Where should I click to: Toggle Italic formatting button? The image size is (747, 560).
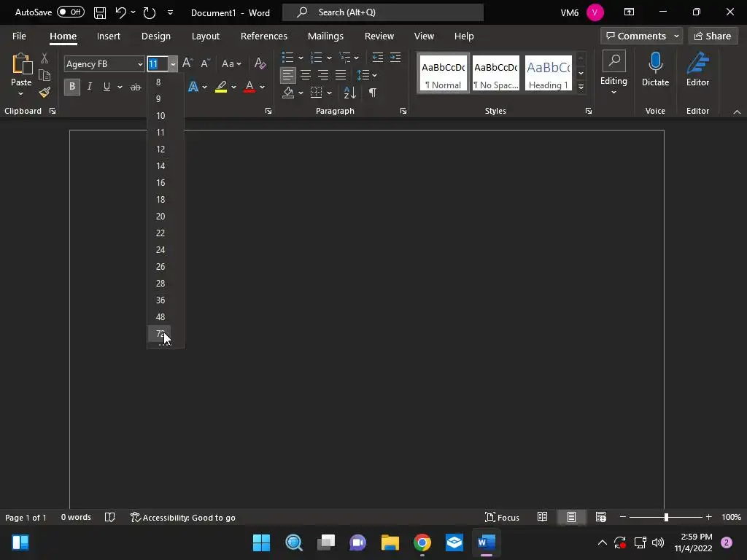[90, 87]
